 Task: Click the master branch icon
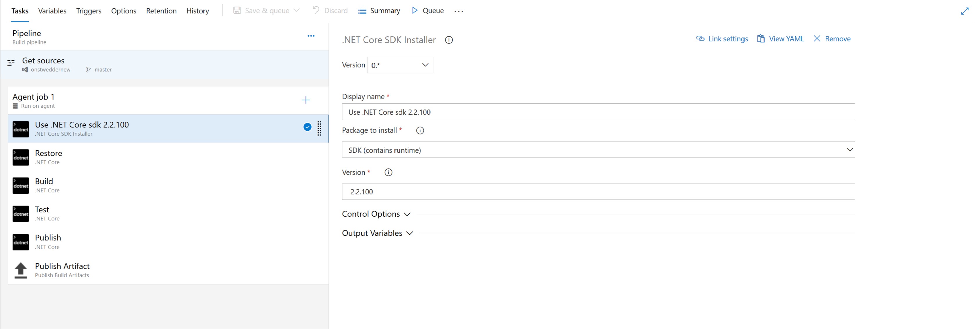pyautogui.click(x=88, y=69)
